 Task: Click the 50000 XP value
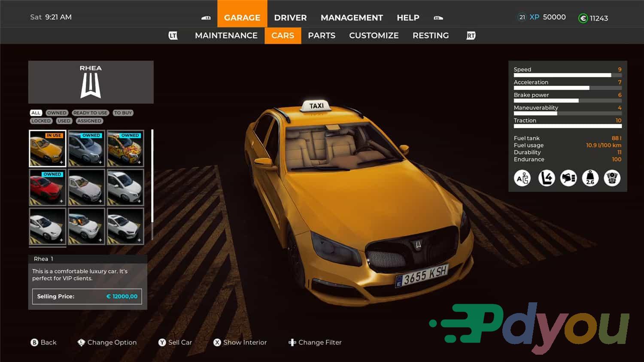coord(554,17)
